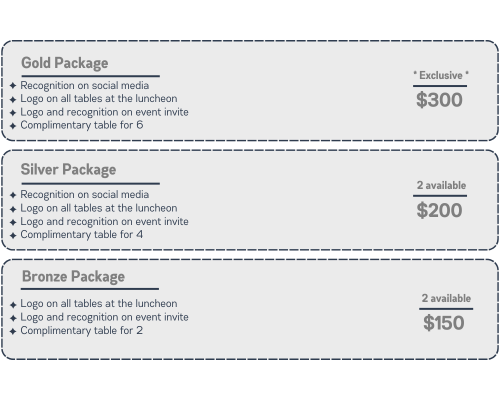Click Silver's 2 available label
The height and width of the screenshot is (400, 500).
(x=441, y=185)
